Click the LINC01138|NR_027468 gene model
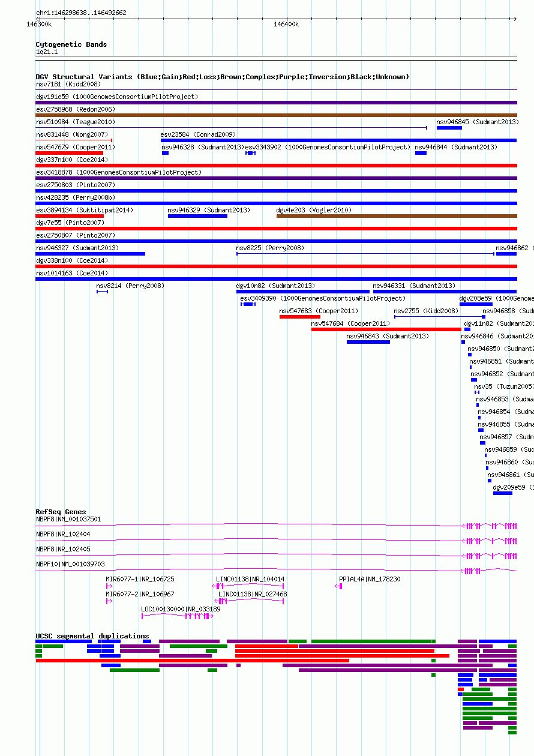The image size is (534, 756). 249,601
